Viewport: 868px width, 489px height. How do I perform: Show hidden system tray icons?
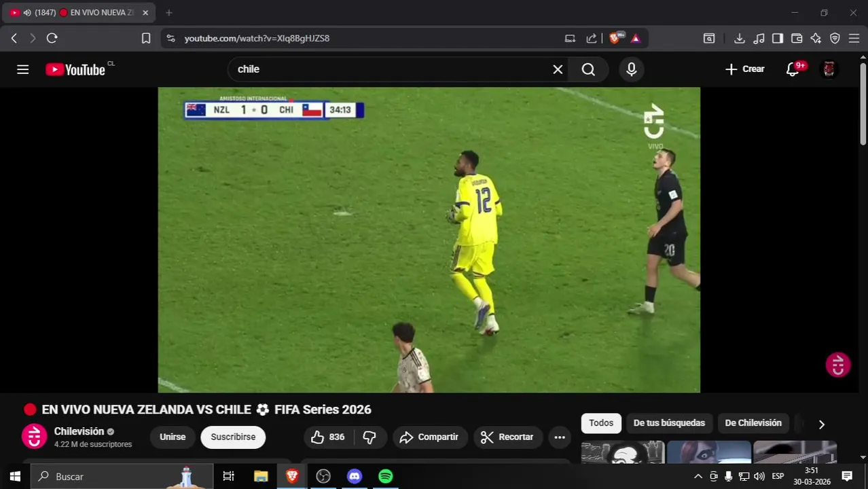click(x=698, y=476)
